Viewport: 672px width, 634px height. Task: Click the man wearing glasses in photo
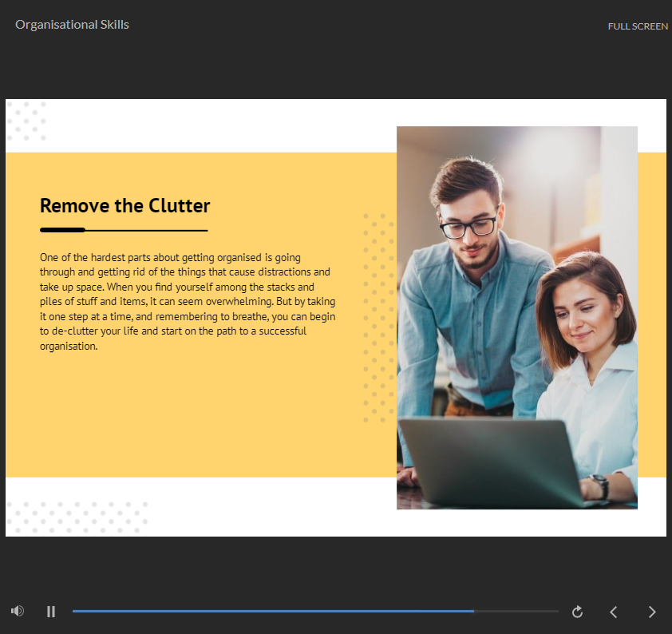click(x=471, y=240)
